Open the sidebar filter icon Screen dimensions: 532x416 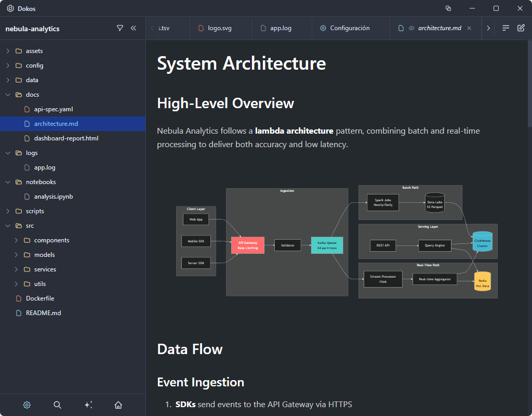pyautogui.click(x=120, y=28)
